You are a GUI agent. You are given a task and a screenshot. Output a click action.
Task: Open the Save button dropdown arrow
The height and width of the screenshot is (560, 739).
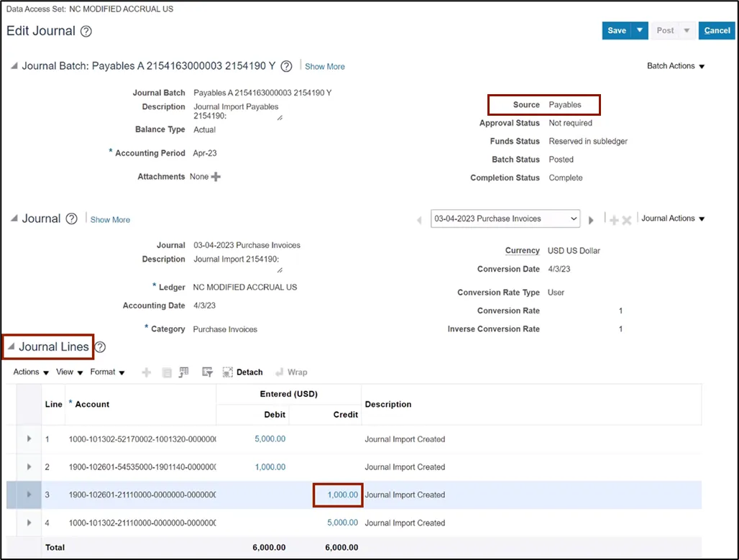coord(639,30)
